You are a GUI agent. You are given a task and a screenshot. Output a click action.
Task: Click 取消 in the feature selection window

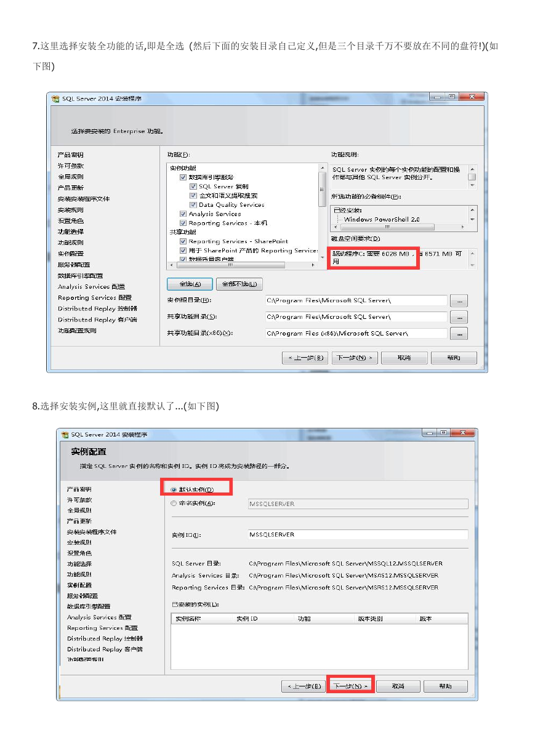coord(404,358)
